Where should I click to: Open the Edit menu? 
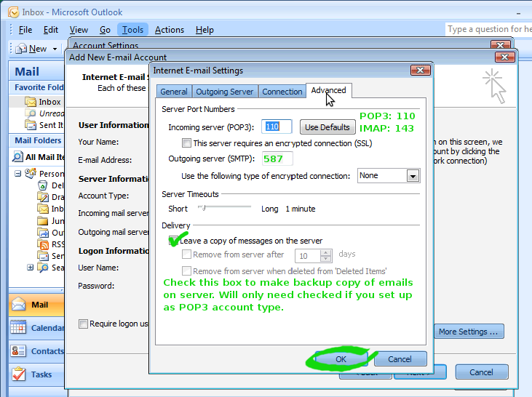51,30
